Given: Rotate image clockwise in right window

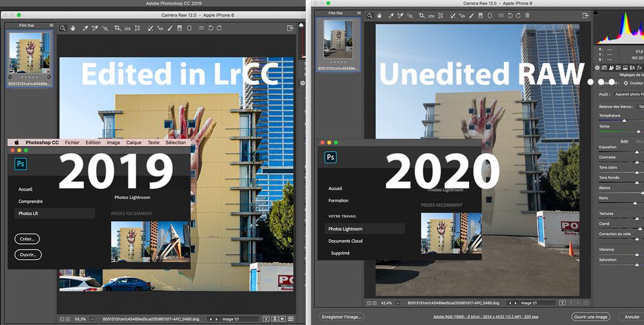Looking at the screenshot, I should click(518, 16).
